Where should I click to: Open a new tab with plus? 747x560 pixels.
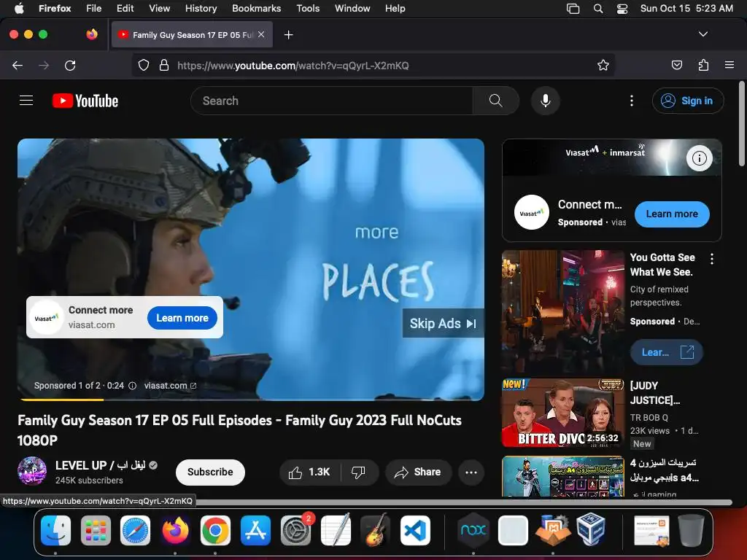pos(288,35)
